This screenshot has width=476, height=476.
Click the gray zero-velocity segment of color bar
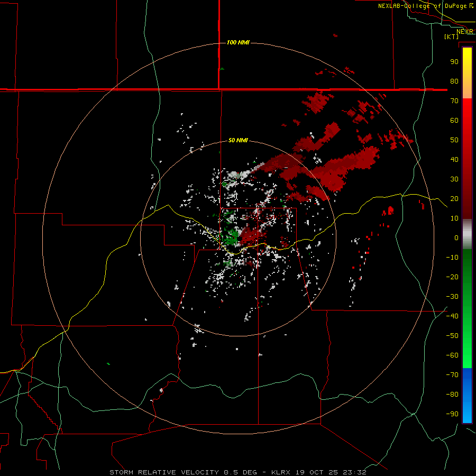coord(467,234)
